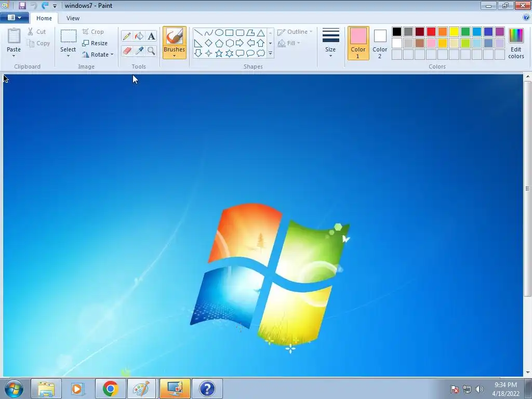This screenshot has height=399, width=532.
Task: Click the volume speaker tray icon
Action: click(x=479, y=389)
